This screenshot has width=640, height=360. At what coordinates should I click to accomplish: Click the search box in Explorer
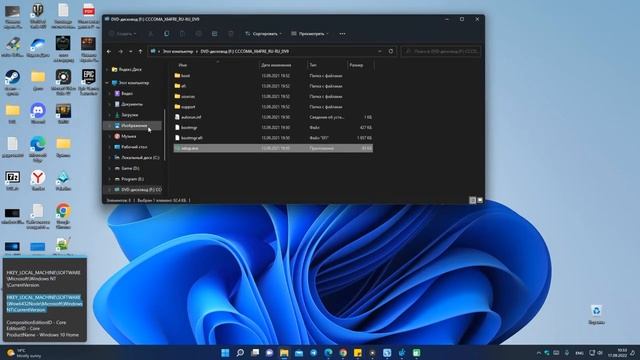441,51
